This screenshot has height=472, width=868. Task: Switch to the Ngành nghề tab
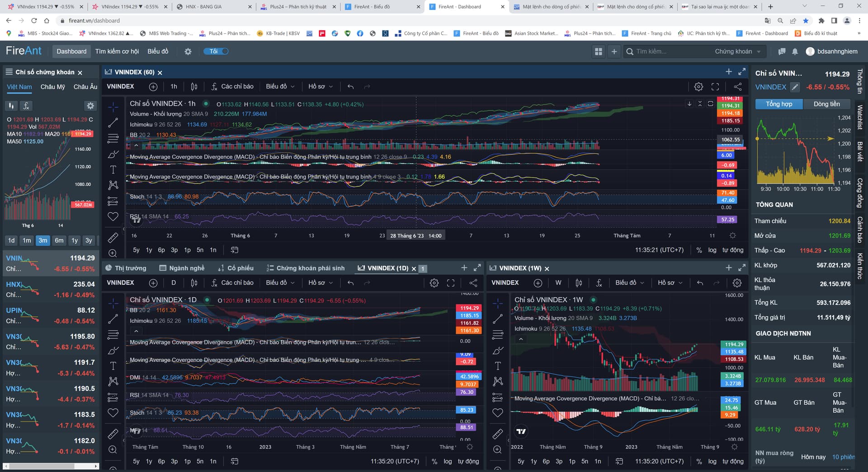(x=182, y=268)
